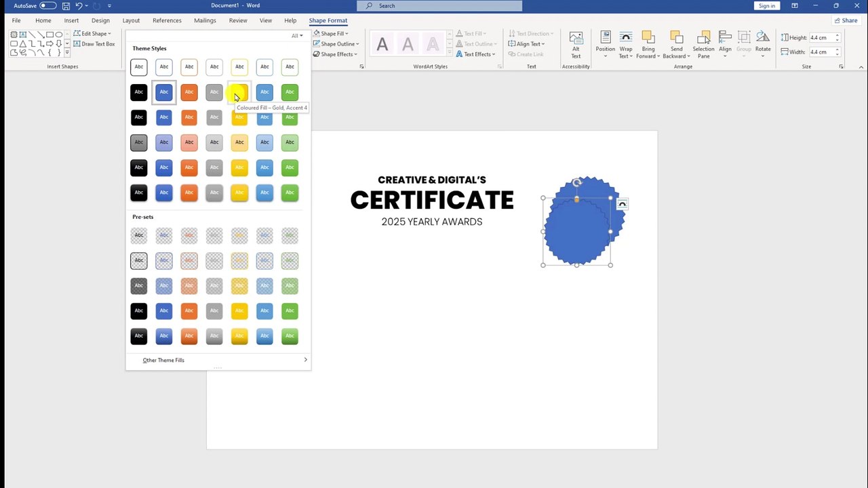Apply the black Coloured Fill style in the Gold Accent 4 row
This screenshot has width=868, height=488.
tap(138, 91)
